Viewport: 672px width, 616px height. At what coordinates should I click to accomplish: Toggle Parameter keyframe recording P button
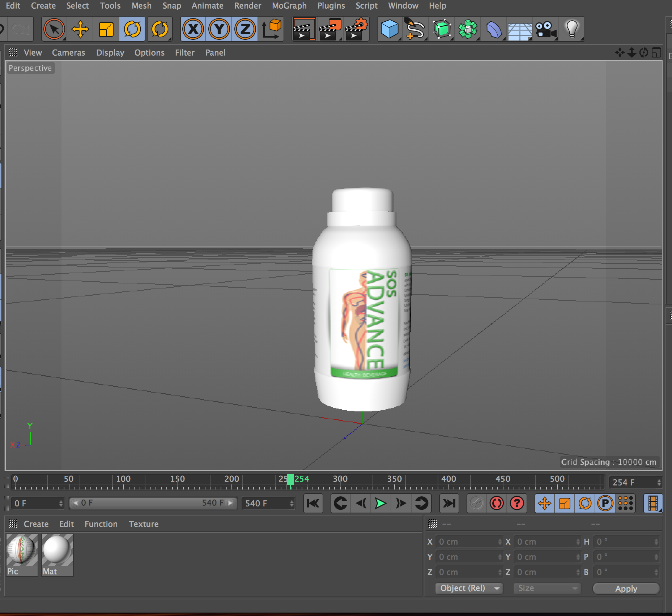605,503
